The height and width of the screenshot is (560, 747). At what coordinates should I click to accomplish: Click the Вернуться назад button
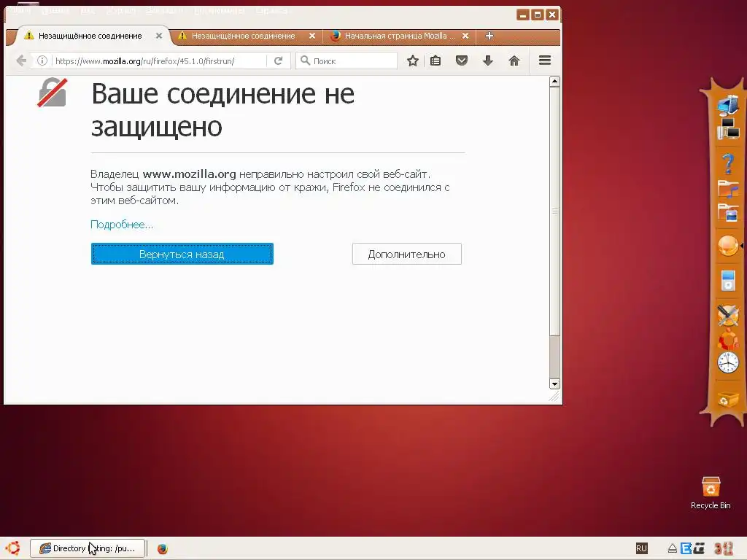(182, 254)
